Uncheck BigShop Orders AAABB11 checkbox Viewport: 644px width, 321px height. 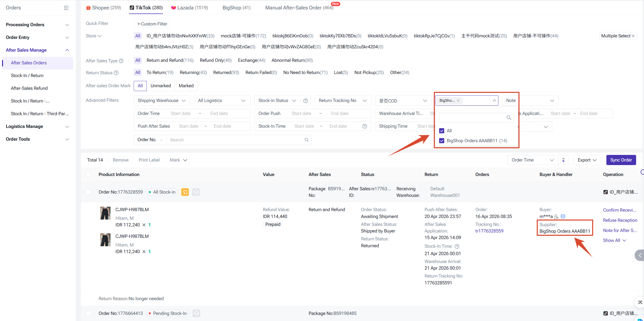[442, 141]
